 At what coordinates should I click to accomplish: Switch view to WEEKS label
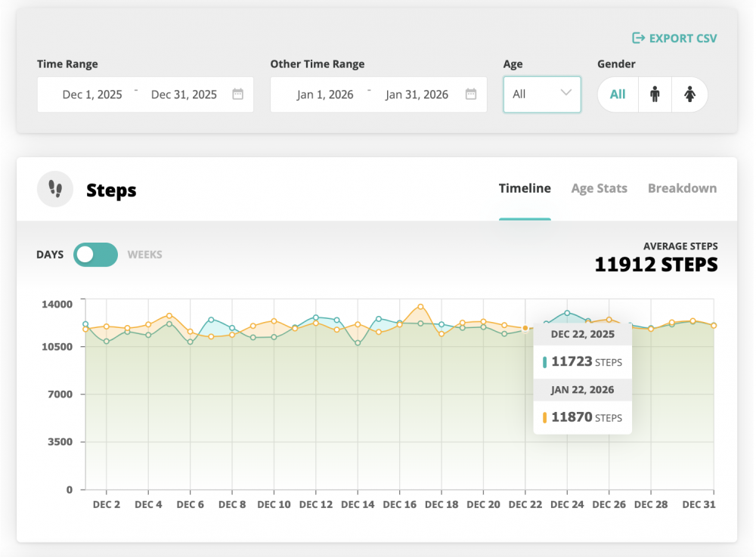tap(145, 255)
